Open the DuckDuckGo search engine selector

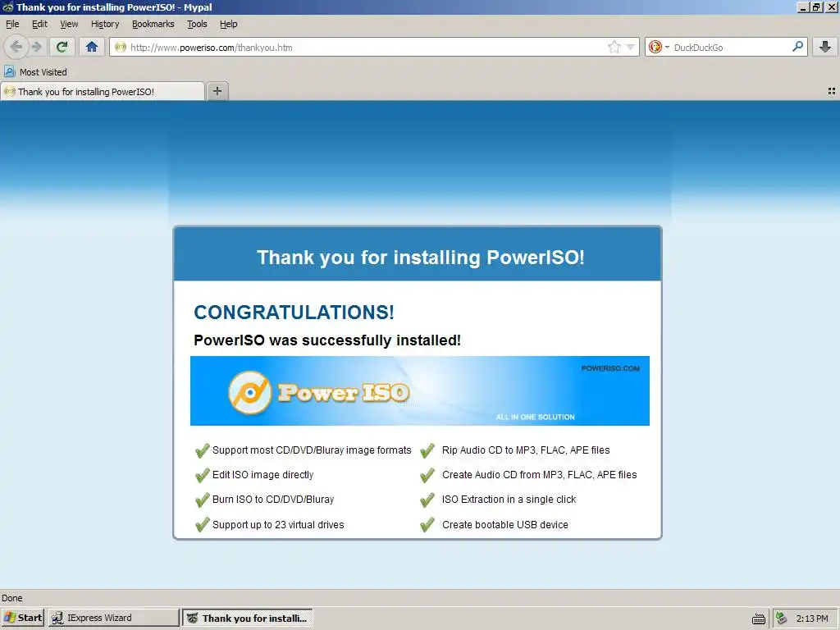click(x=659, y=47)
